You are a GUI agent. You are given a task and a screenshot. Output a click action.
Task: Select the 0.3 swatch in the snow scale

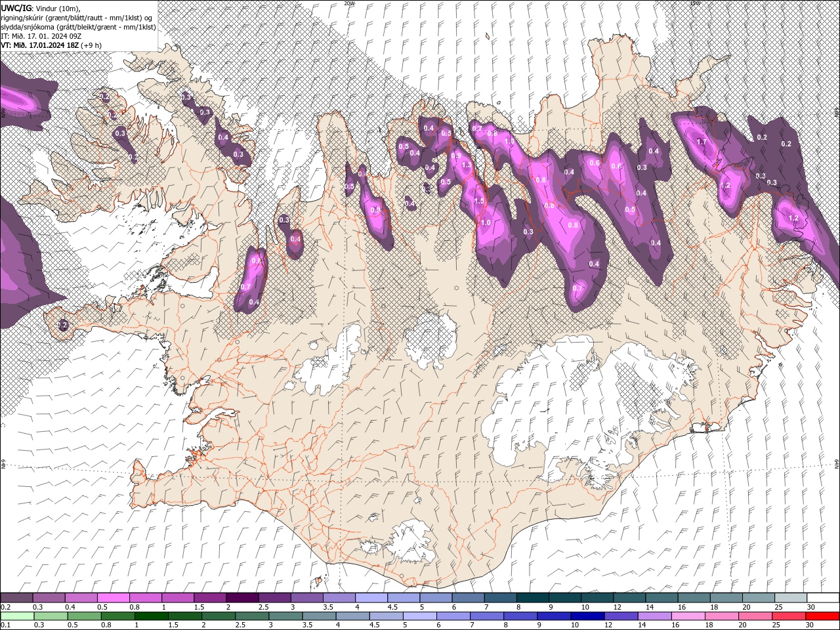pos(49,598)
